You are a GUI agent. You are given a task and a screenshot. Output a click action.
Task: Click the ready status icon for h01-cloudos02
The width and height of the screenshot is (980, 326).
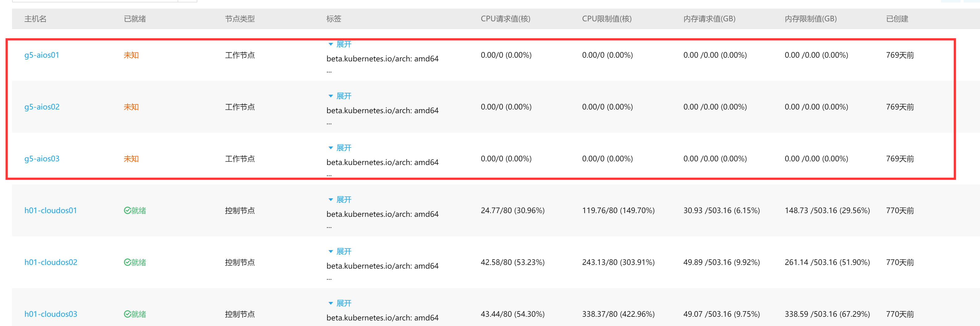click(x=128, y=262)
